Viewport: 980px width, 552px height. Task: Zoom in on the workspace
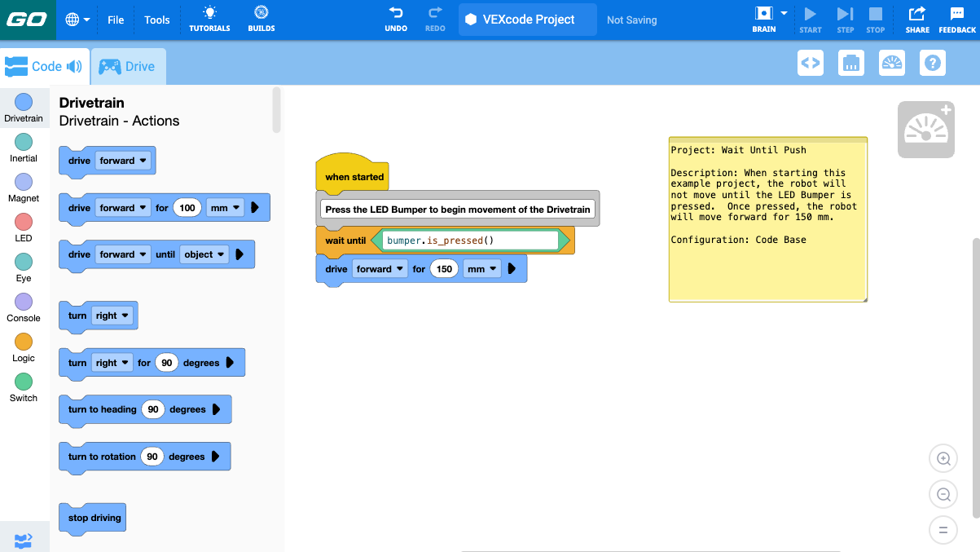943,458
